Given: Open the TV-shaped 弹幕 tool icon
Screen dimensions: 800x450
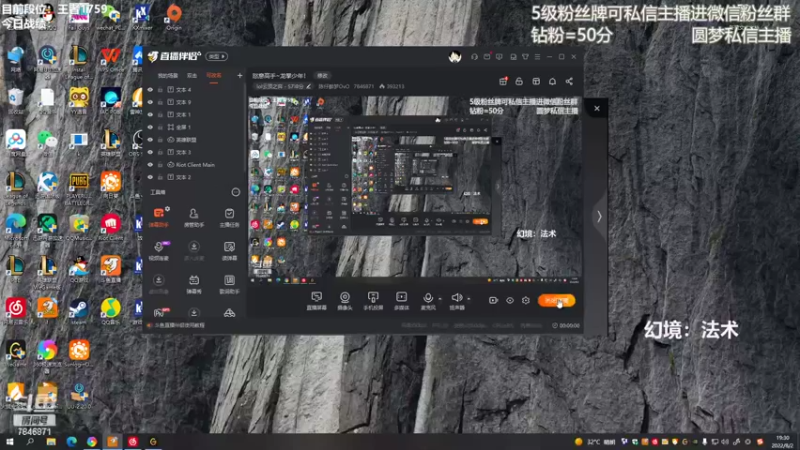Looking at the screenshot, I should click(x=194, y=284).
